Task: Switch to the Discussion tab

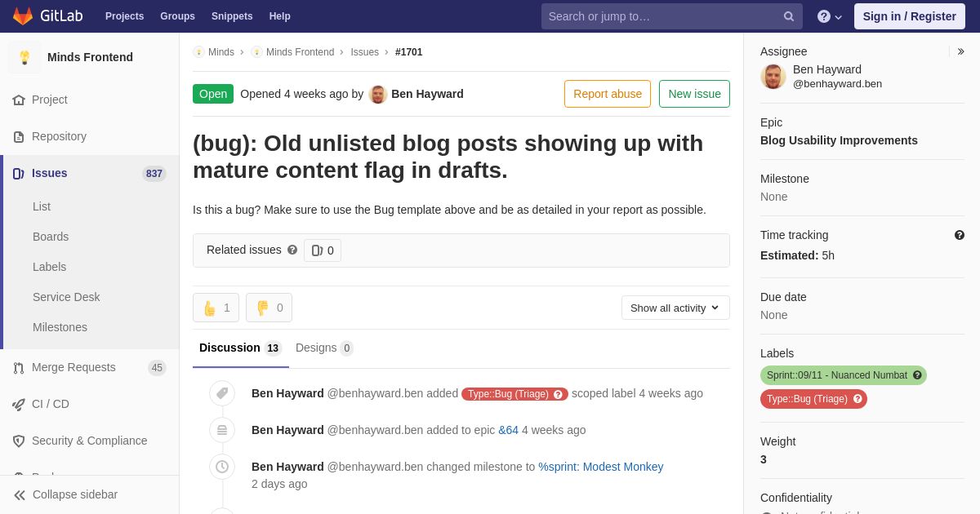Action: pyautogui.click(x=240, y=348)
